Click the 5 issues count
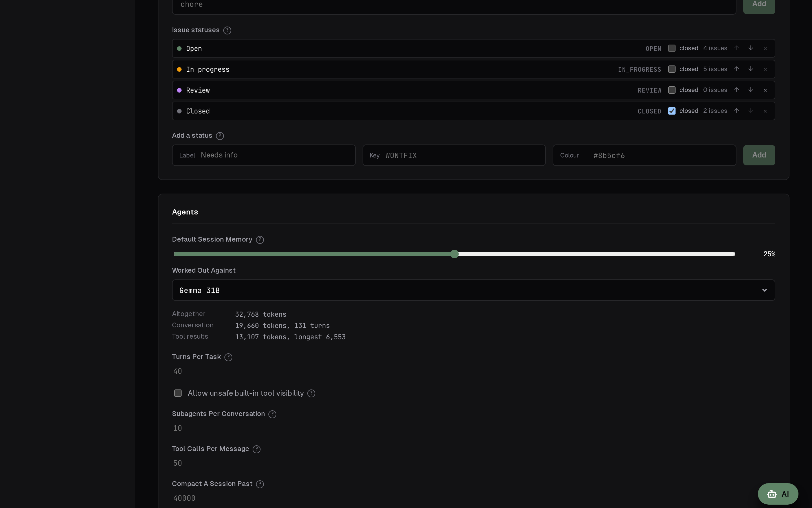The height and width of the screenshot is (508, 812). point(715,69)
